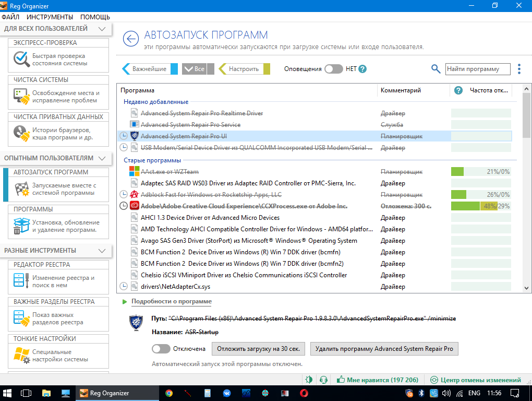Click the Найти программу search field
This screenshot has height=401, width=532.
(x=478, y=69)
